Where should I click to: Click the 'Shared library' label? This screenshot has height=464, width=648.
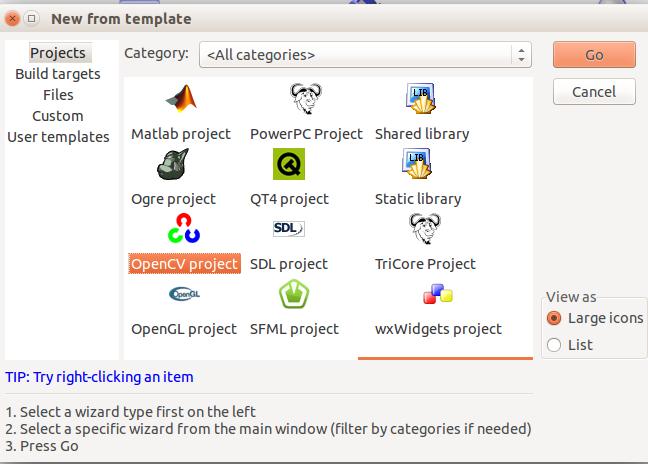tap(422, 134)
